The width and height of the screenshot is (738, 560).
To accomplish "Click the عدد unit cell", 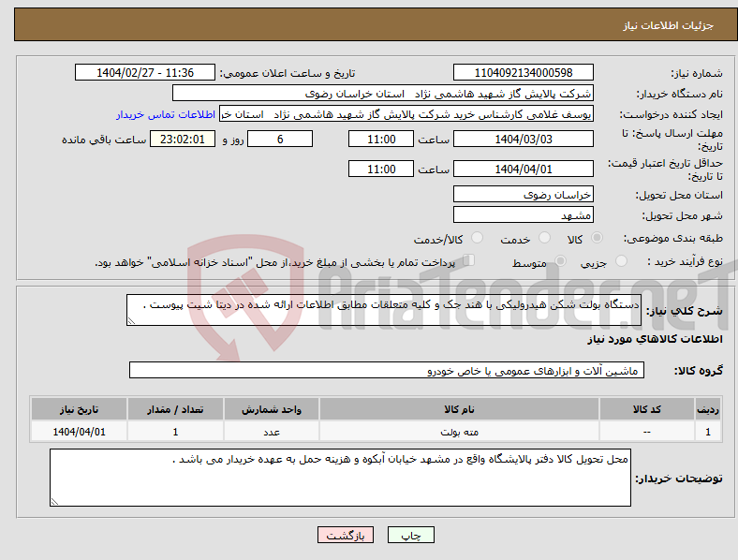I will point(272,432).
